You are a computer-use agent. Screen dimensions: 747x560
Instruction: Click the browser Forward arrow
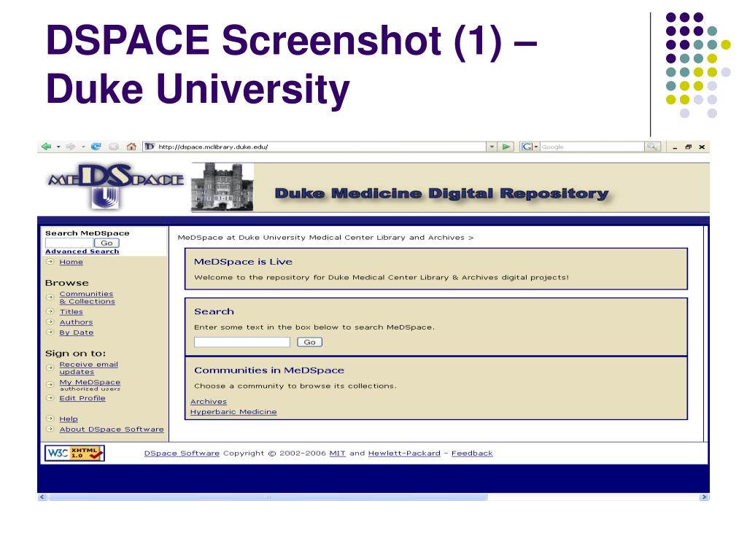(71, 147)
